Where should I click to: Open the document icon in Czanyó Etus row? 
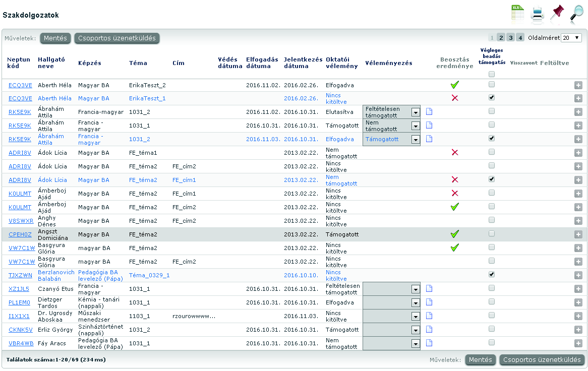(429, 288)
